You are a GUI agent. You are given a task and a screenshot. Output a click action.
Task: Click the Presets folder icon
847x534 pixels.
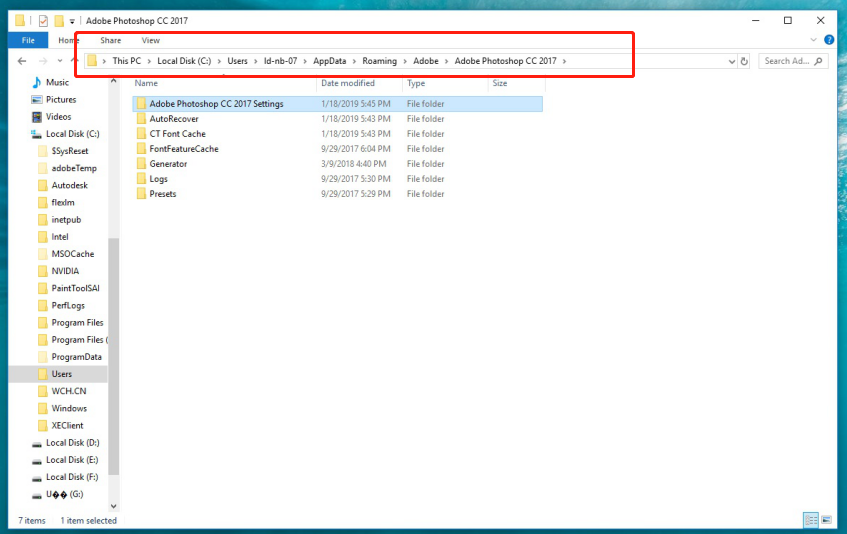pos(141,194)
